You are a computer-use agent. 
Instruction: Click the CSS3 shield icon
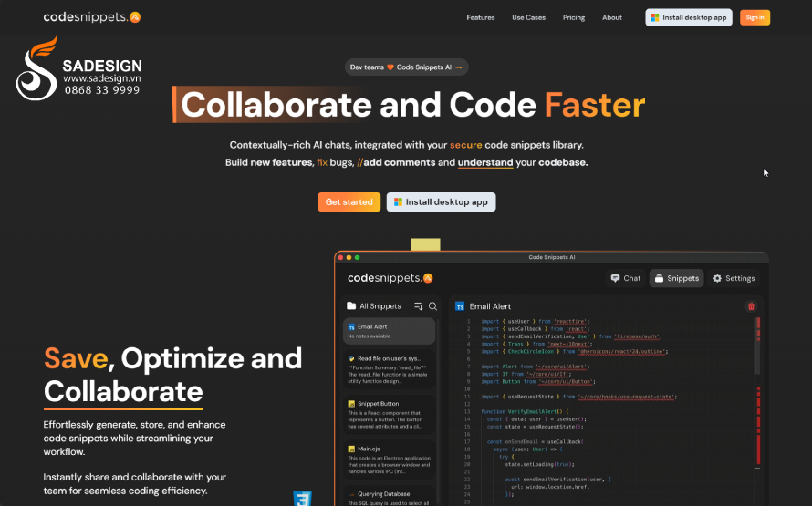[x=302, y=498]
